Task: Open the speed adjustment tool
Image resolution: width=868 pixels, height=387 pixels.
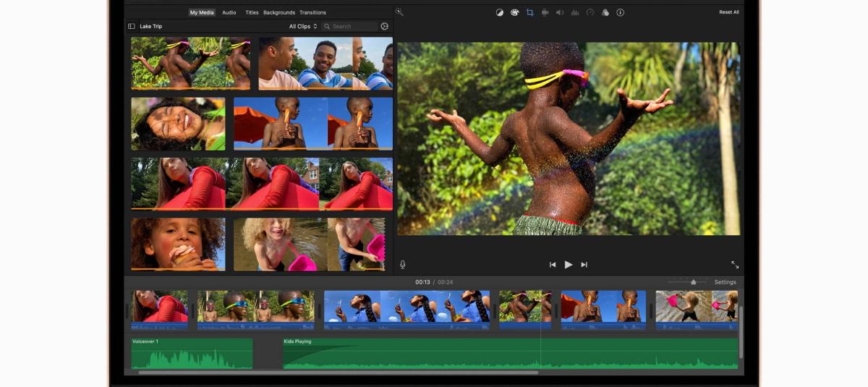Action: [x=590, y=12]
